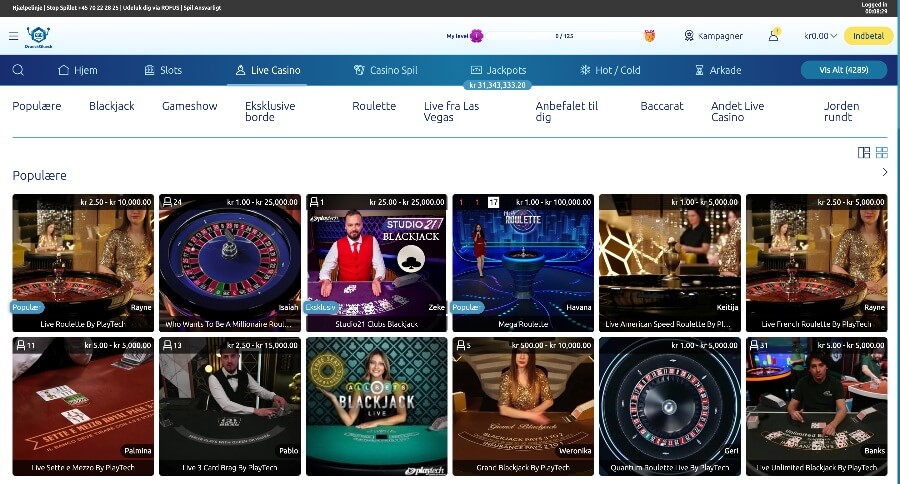Open Live American Speed Roulette game

tap(670, 263)
